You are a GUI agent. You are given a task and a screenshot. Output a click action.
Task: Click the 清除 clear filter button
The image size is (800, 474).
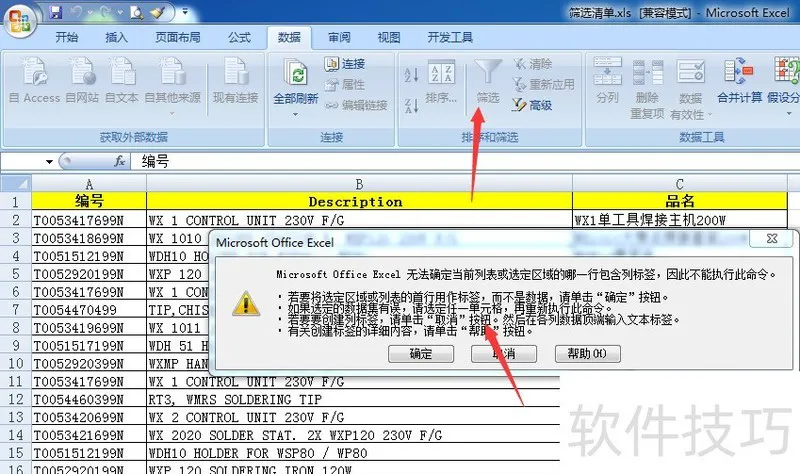click(x=533, y=64)
